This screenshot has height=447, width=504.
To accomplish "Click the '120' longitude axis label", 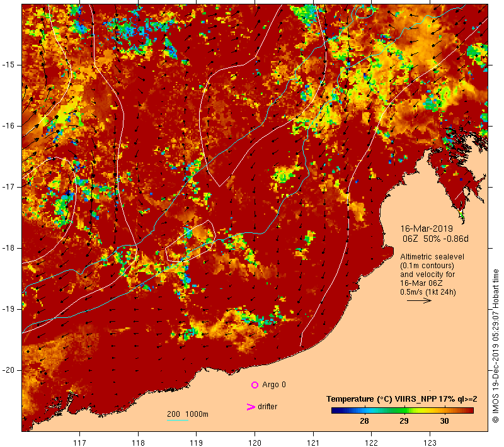I will [255, 443].
